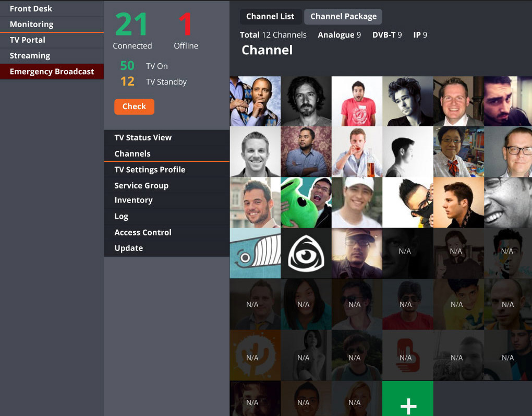Select the green monster plush channel thumbnail

tap(306, 203)
